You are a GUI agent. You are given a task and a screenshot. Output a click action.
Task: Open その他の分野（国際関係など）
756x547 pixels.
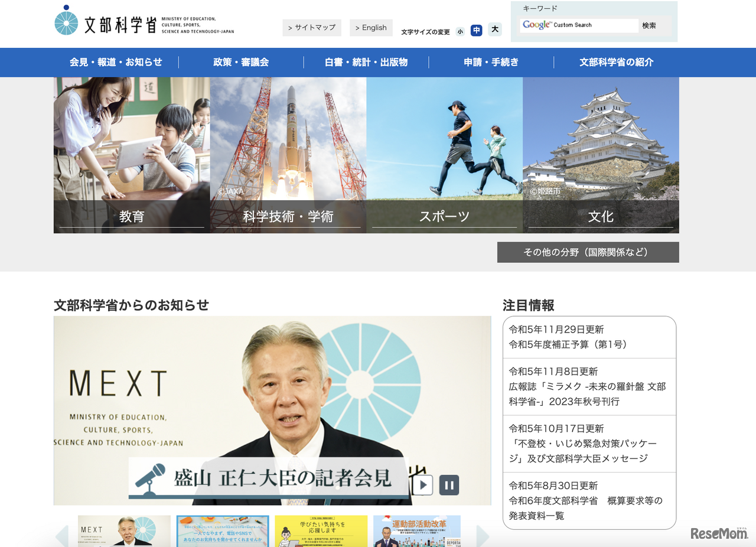[x=588, y=252]
